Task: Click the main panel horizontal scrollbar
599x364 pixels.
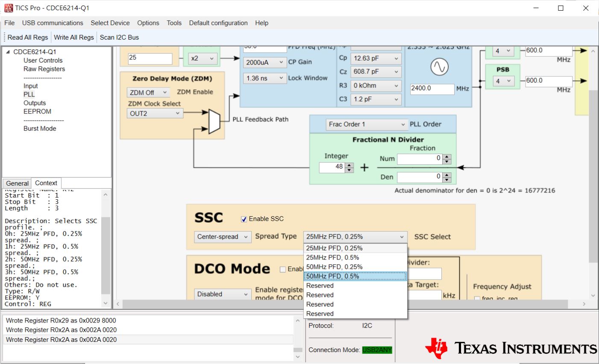Action: tap(350, 304)
